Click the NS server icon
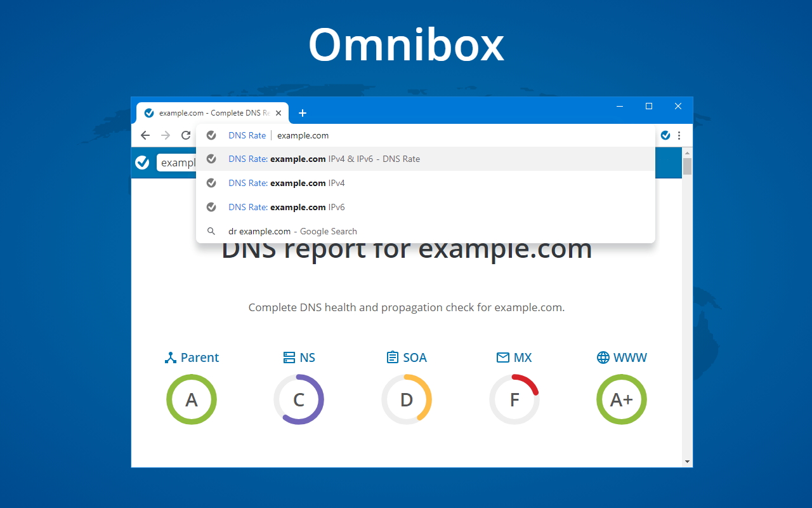 289,358
